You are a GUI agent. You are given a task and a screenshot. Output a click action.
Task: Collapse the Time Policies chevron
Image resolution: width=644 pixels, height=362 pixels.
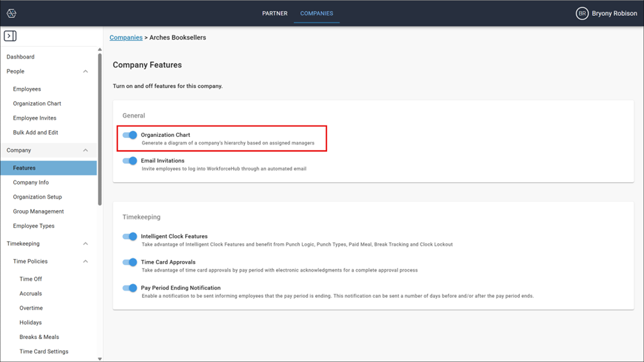point(85,262)
